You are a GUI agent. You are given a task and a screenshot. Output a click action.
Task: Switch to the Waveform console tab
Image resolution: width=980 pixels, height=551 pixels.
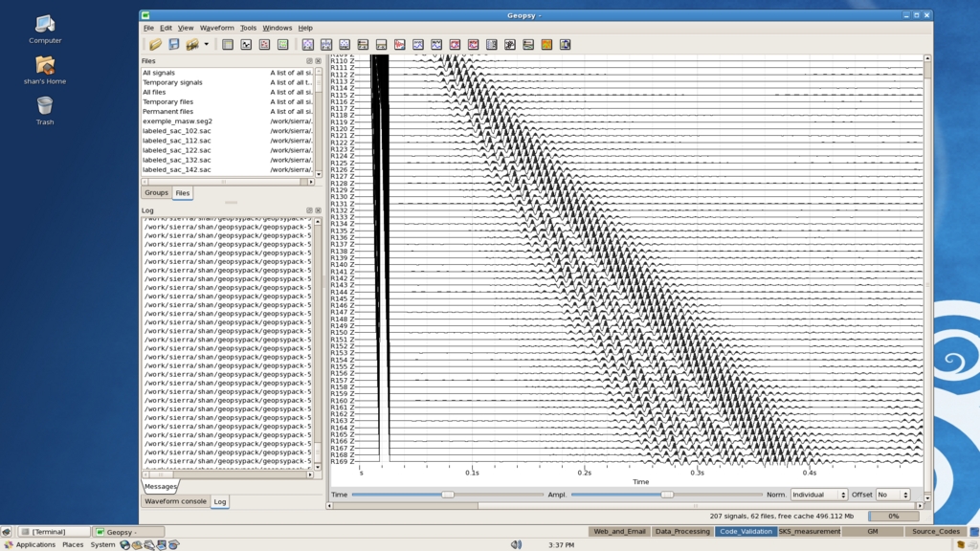[175, 501]
